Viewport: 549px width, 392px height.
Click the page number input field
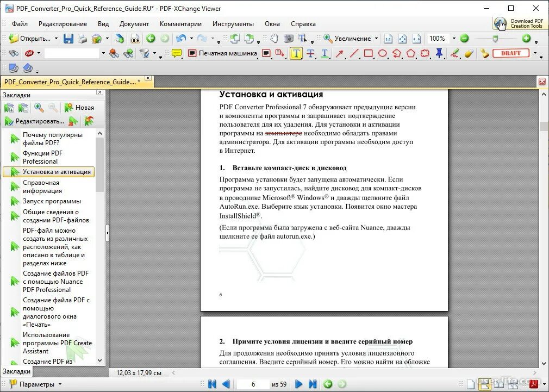pyautogui.click(x=253, y=384)
